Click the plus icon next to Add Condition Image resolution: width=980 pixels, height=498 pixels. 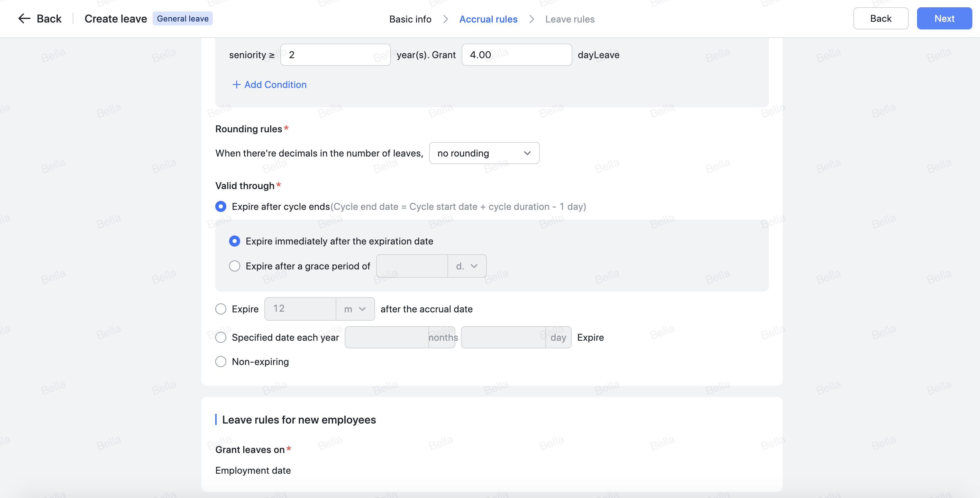tap(236, 85)
